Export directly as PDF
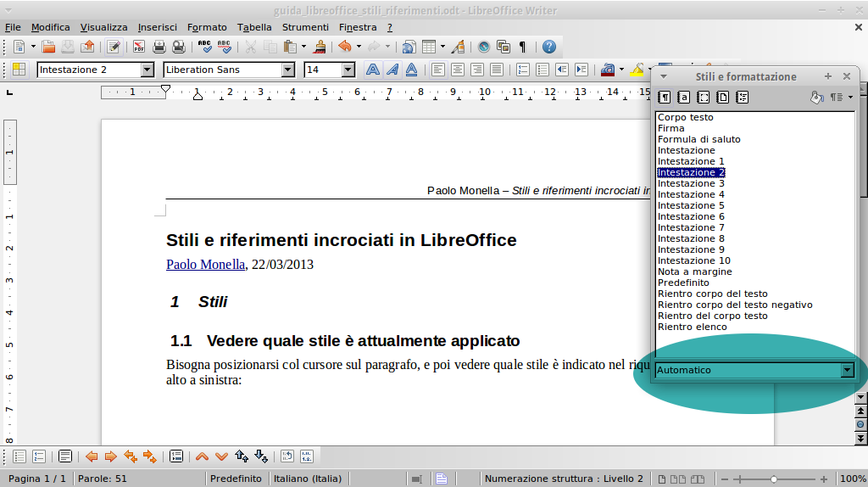Image resolution: width=868 pixels, height=487 pixels. point(139,48)
